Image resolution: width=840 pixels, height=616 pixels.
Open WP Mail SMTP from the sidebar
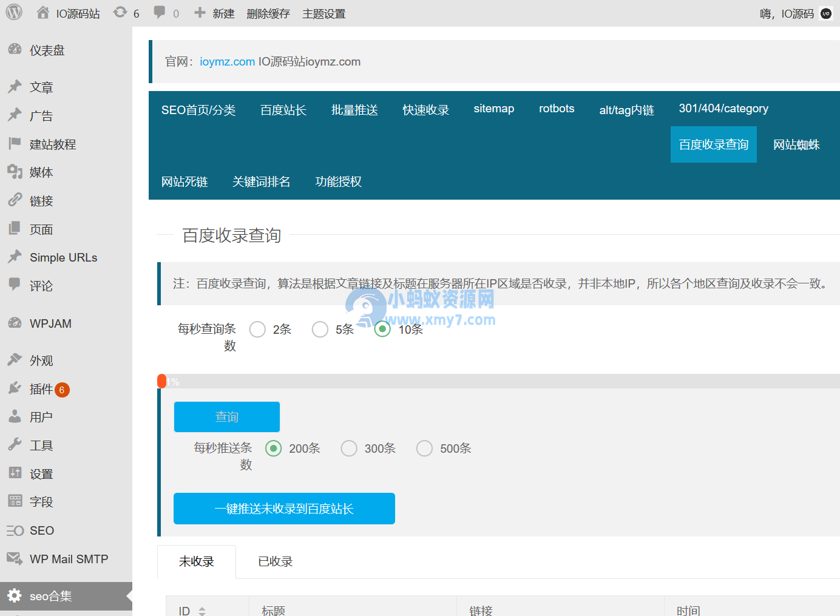[69, 558]
